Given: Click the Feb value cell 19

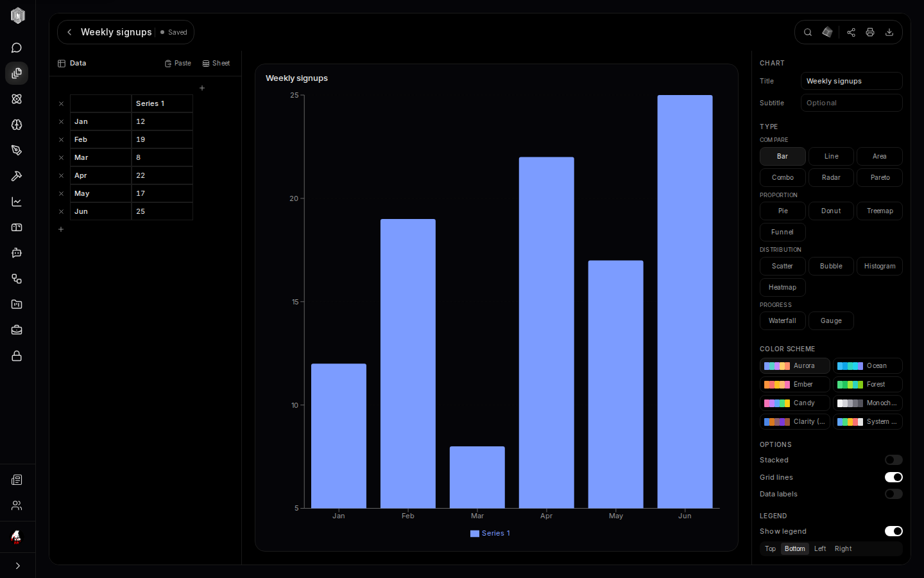Looking at the screenshot, I should coord(162,139).
